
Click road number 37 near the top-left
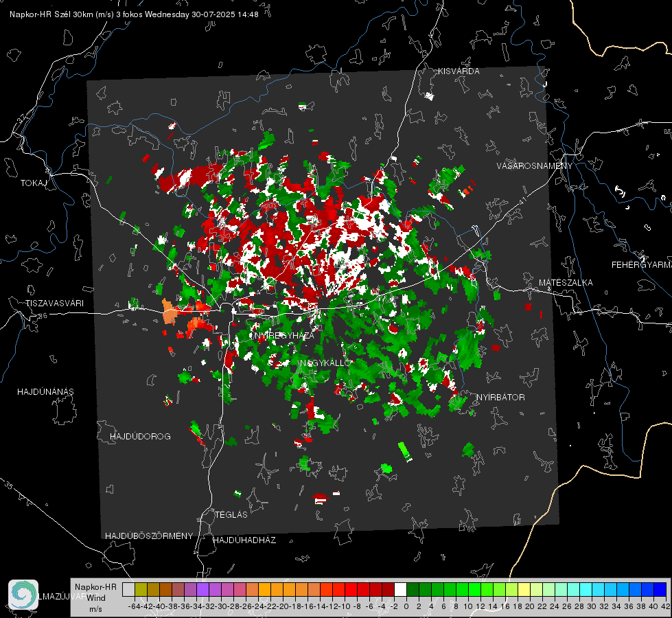pos(22,119)
